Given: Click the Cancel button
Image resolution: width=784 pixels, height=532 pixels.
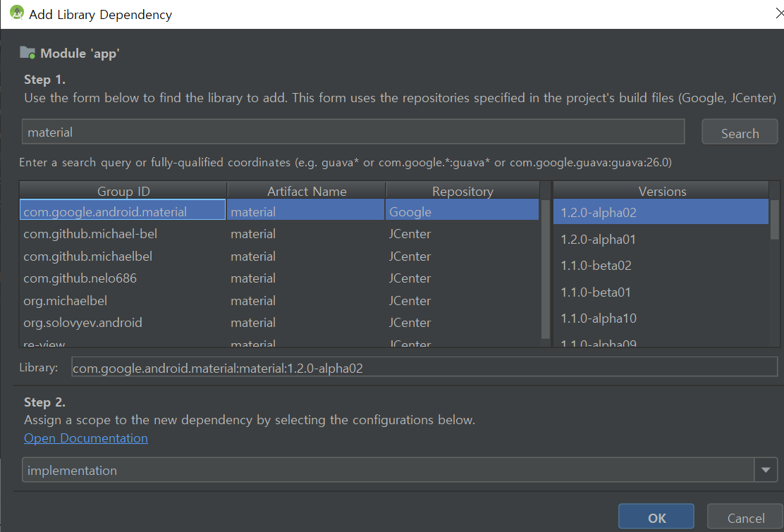Looking at the screenshot, I should tap(745, 517).
